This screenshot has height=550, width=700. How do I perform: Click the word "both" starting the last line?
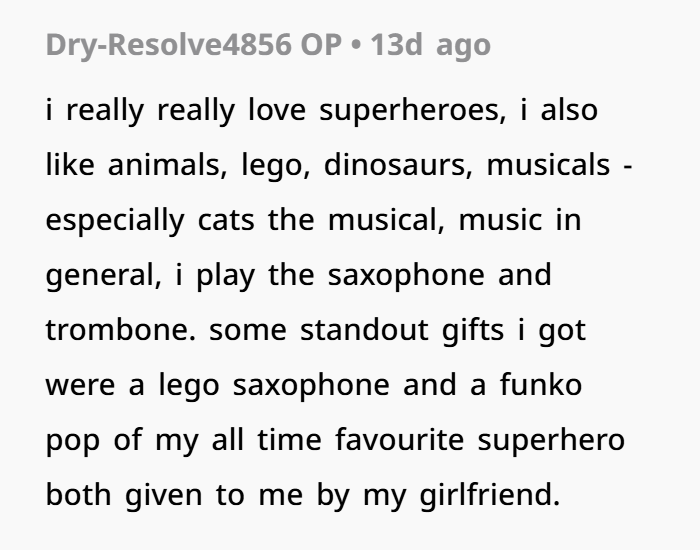coord(79,495)
